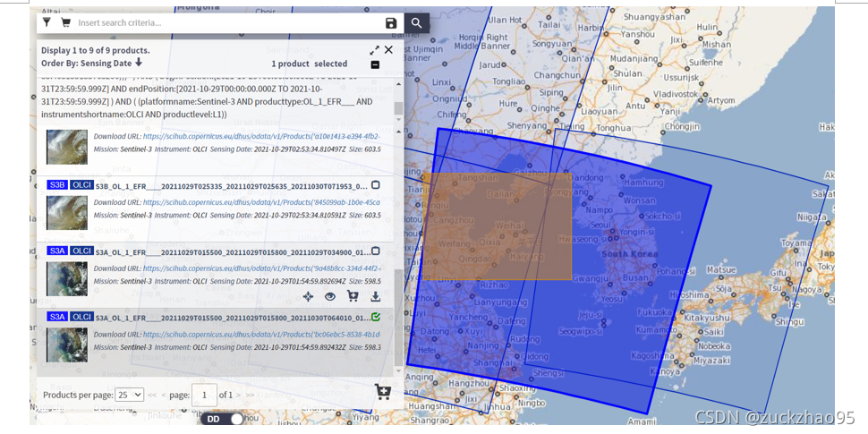Go to the next results page
Image resolution: width=868 pixels, height=434 pixels.
[239, 396]
